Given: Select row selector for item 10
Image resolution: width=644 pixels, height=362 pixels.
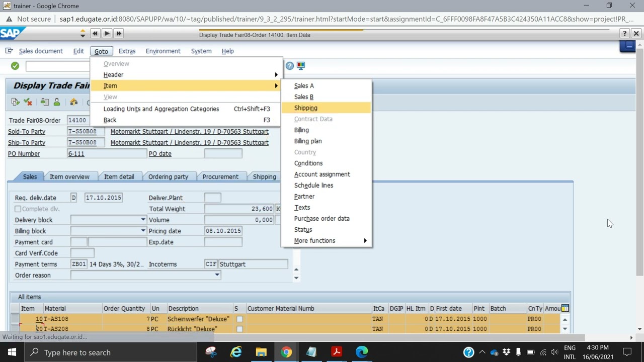Looking at the screenshot, I should tap(15, 319).
